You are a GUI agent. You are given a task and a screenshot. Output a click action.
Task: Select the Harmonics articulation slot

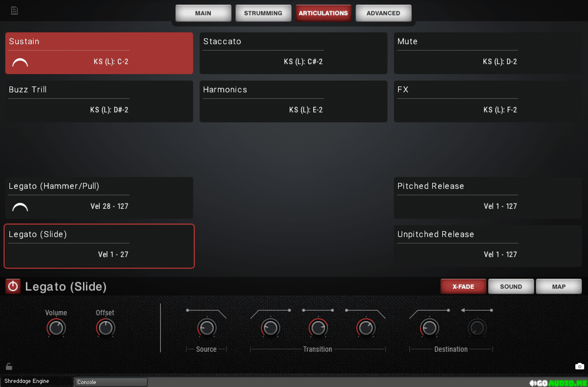click(293, 101)
